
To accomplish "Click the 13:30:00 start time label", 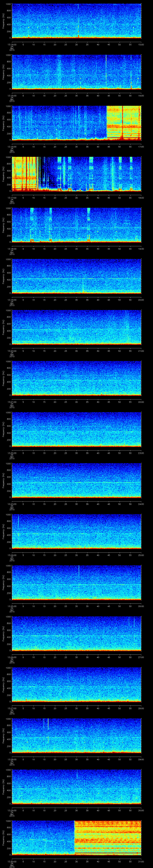I will click(x=12, y=861).
